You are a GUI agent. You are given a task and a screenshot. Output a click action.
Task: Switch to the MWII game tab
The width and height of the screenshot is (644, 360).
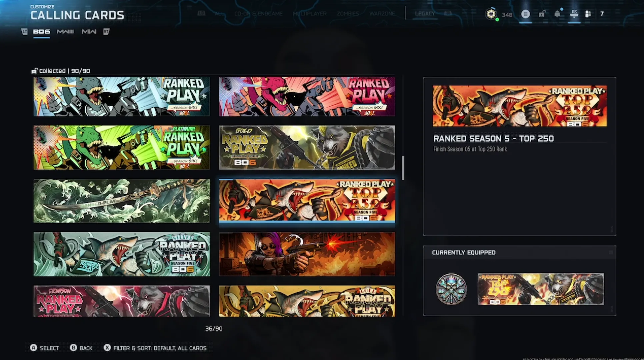click(x=89, y=32)
